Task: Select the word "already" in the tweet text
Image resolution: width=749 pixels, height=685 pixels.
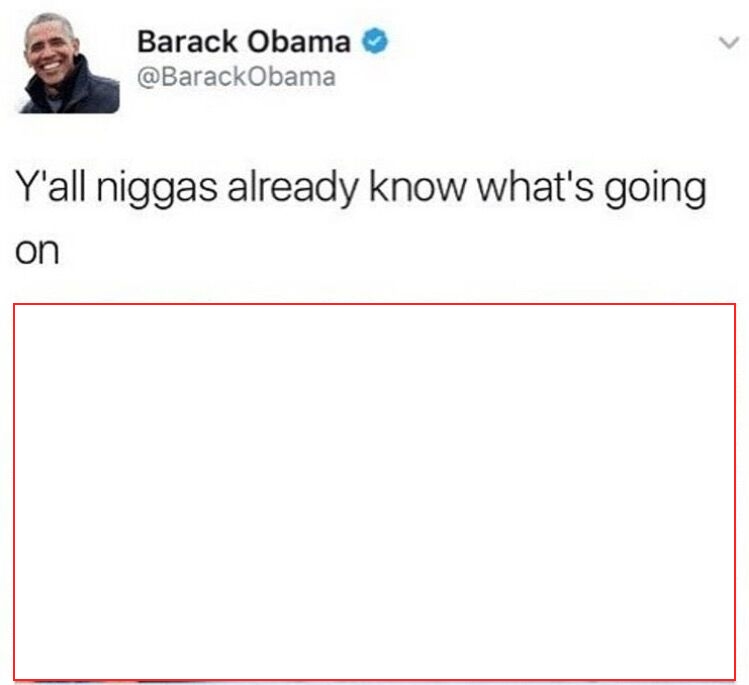Action: (292, 189)
